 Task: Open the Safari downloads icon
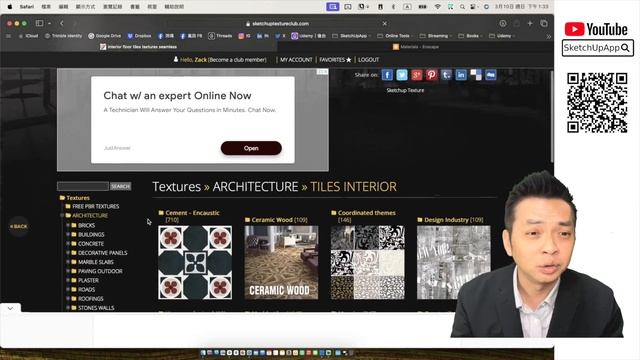point(503,24)
